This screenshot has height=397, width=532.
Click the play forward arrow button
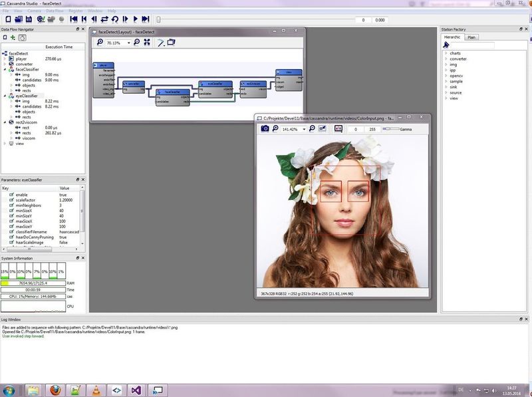(x=136, y=19)
